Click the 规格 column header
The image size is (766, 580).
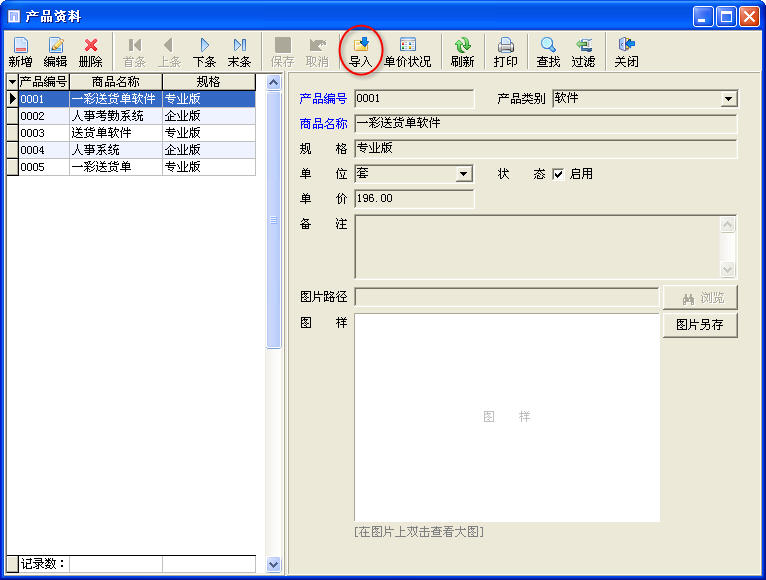(x=209, y=82)
